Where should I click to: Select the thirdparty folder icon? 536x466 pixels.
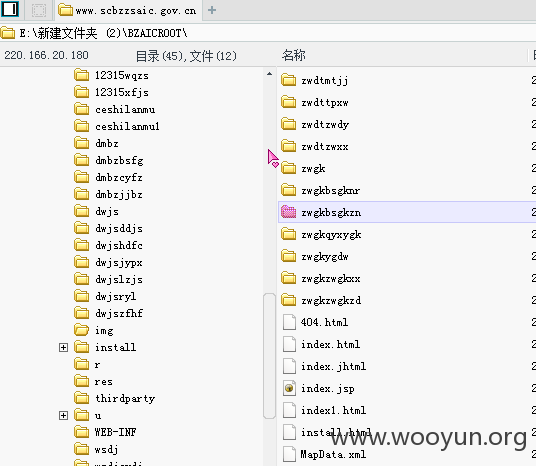coord(82,398)
